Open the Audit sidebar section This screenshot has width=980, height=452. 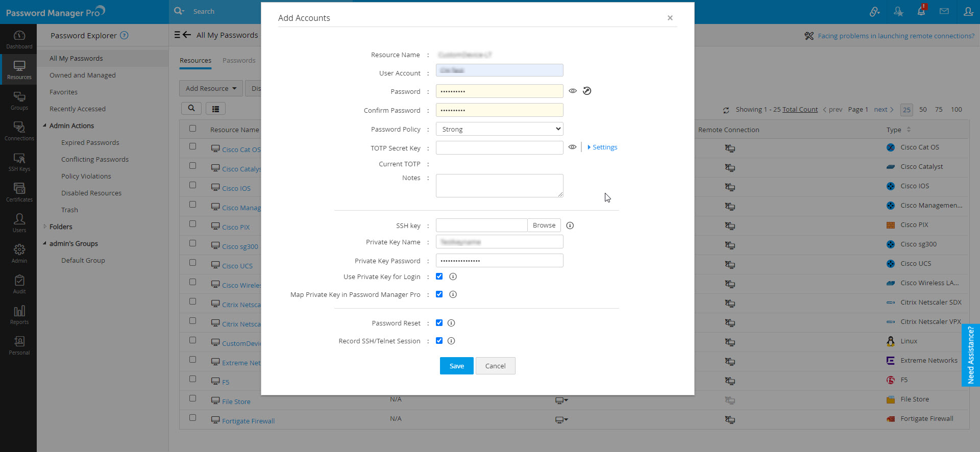[19, 284]
